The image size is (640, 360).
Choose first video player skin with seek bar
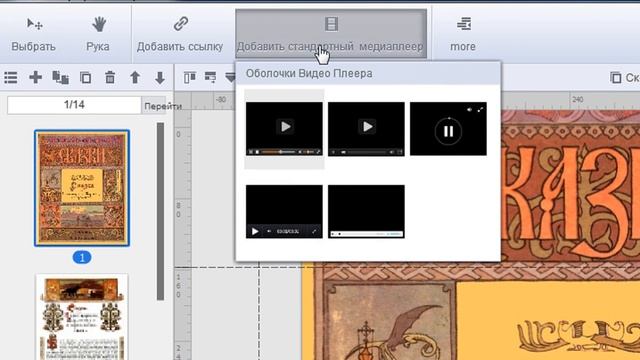(284, 129)
